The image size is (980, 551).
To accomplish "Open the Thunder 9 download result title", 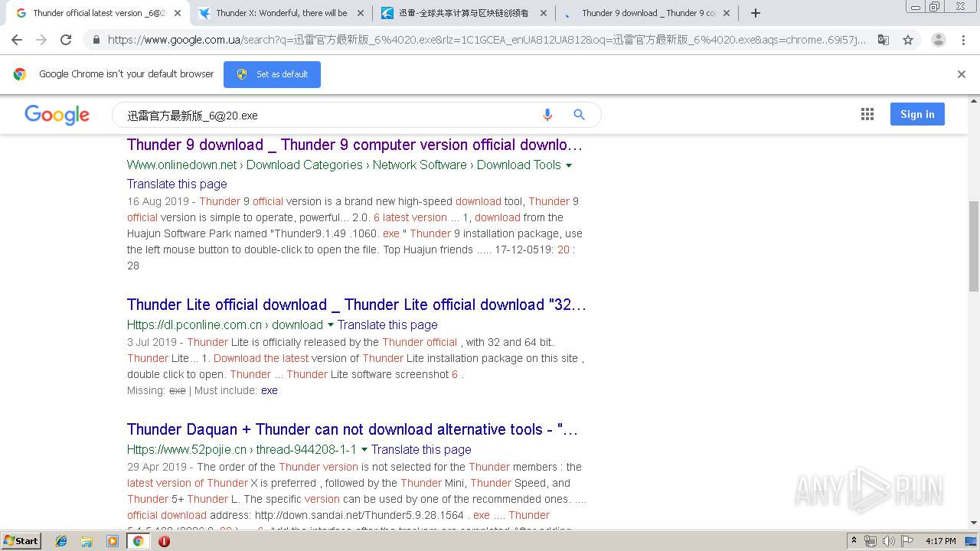I will pyautogui.click(x=354, y=145).
